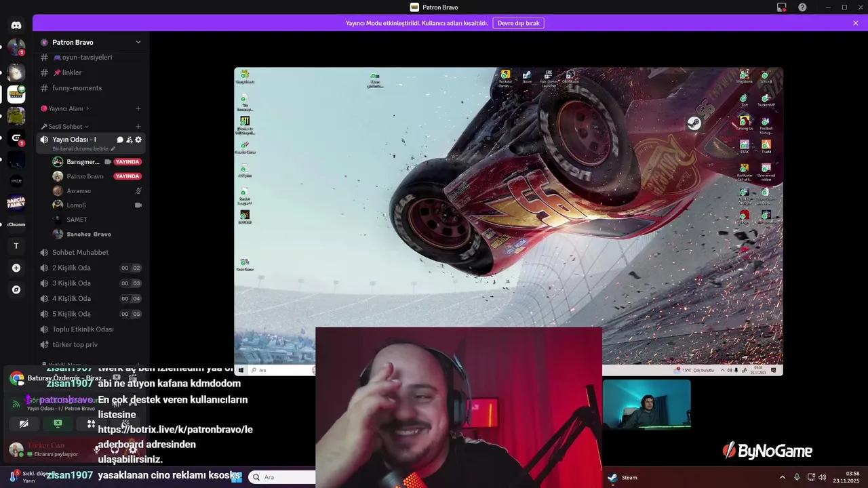The image size is (868, 488).
Task: Open the oyun-tavsiyeleri text channel
Action: [x=91, y=58]
